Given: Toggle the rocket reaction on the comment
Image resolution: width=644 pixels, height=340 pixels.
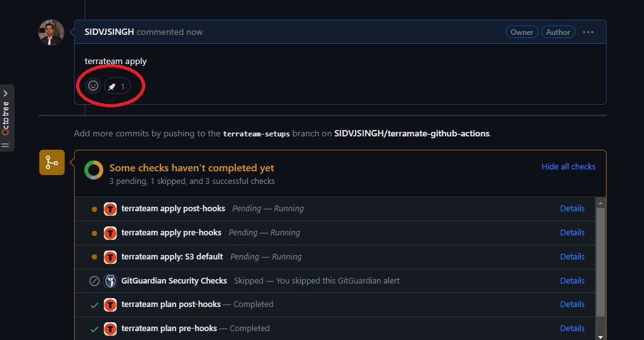Looking at the screenshot, I should click(x=117, y=86).
